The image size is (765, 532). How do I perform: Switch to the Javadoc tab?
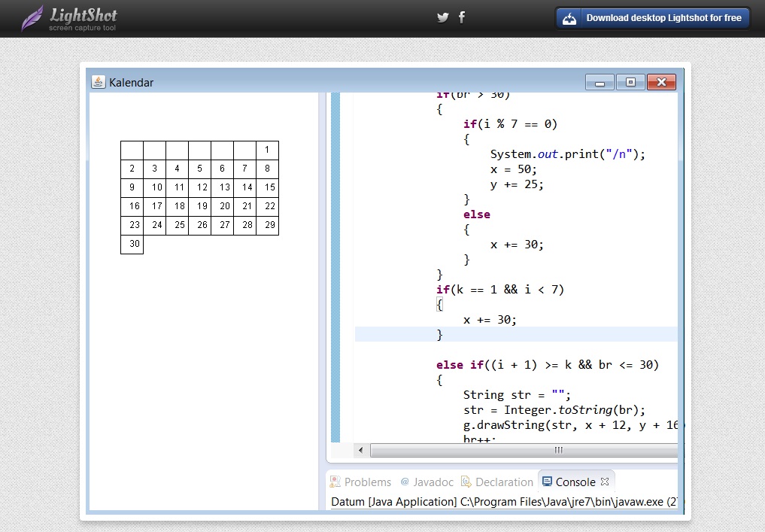pyautogui.click(x=427, y=482)
